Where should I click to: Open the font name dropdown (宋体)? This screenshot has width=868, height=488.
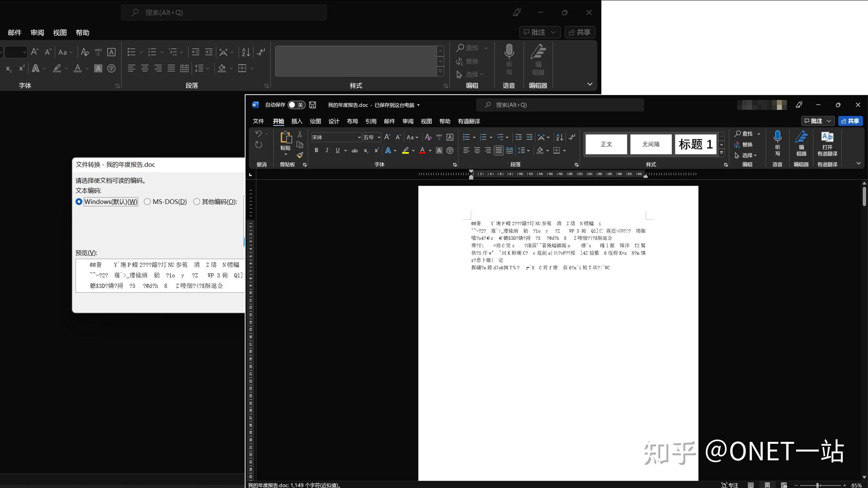click(x=359, y=137)
